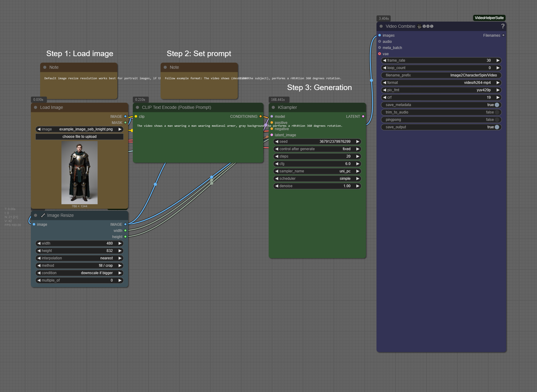
Task: Click the positive prompt text area
Action: point(198,142)
